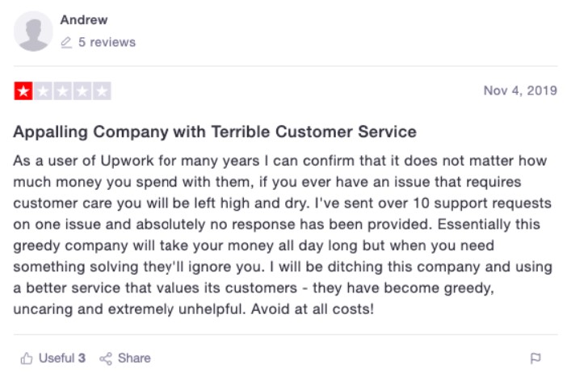This screenshot has width=588, height=386.
Task: Click the Useful count number 3
Action: pyautogui.click(x=82, y=359)
